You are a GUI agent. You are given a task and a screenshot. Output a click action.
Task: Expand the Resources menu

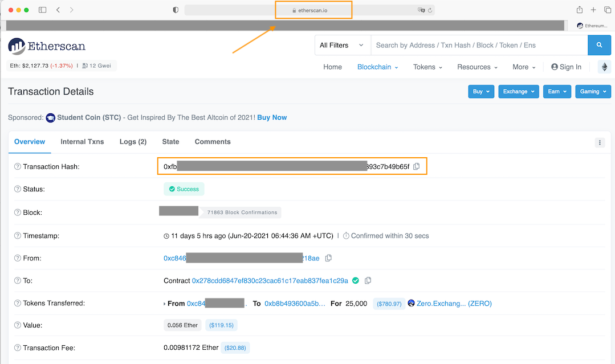[x=477, y=67]
